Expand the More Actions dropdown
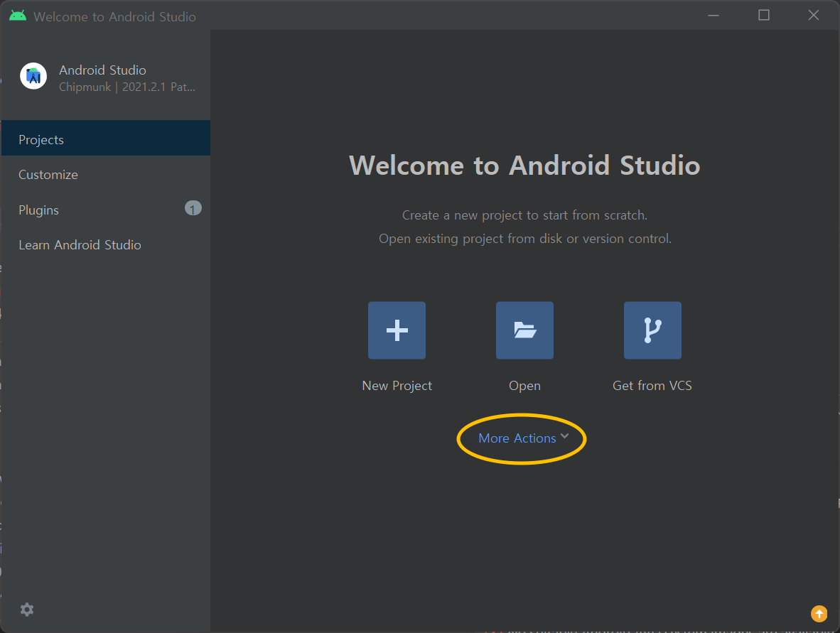 [523, 438]
